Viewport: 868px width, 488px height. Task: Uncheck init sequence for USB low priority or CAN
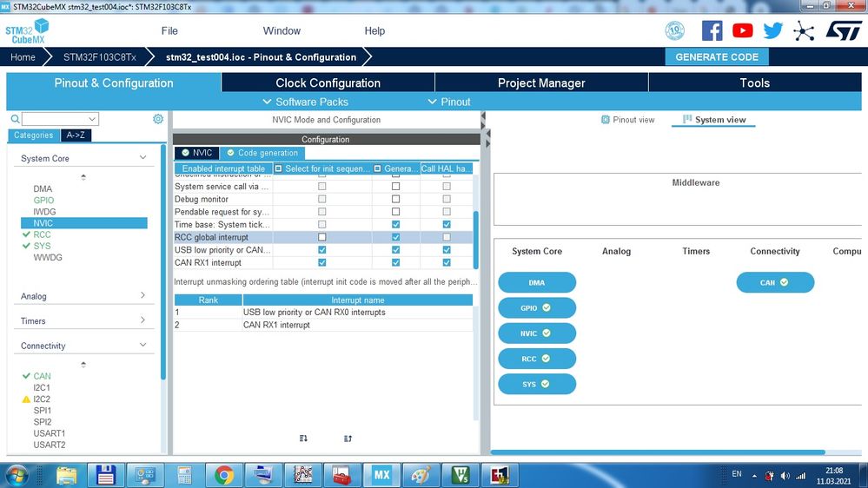click(321, 249)
